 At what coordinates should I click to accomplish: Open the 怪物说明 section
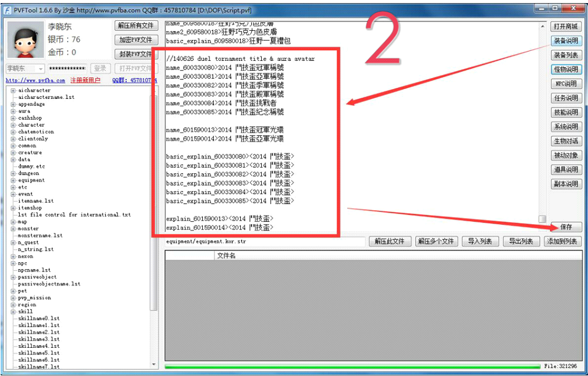tap(565, 69)
